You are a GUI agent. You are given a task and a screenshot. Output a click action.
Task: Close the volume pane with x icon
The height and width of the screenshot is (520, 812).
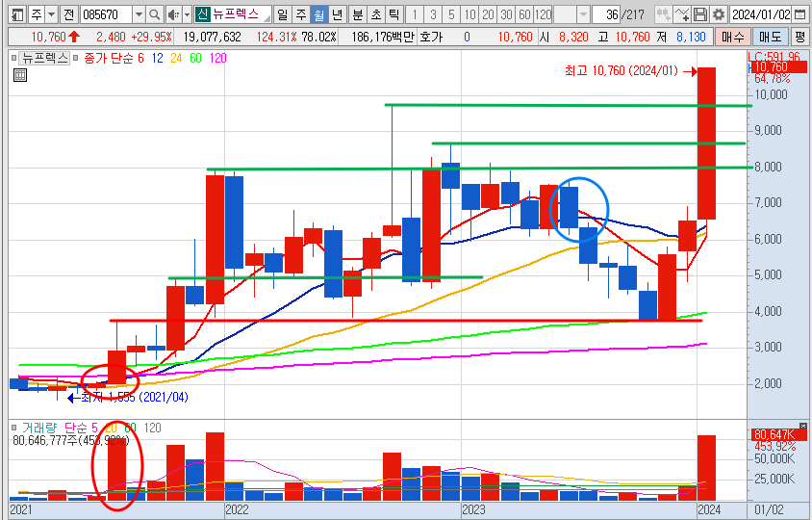803,427
